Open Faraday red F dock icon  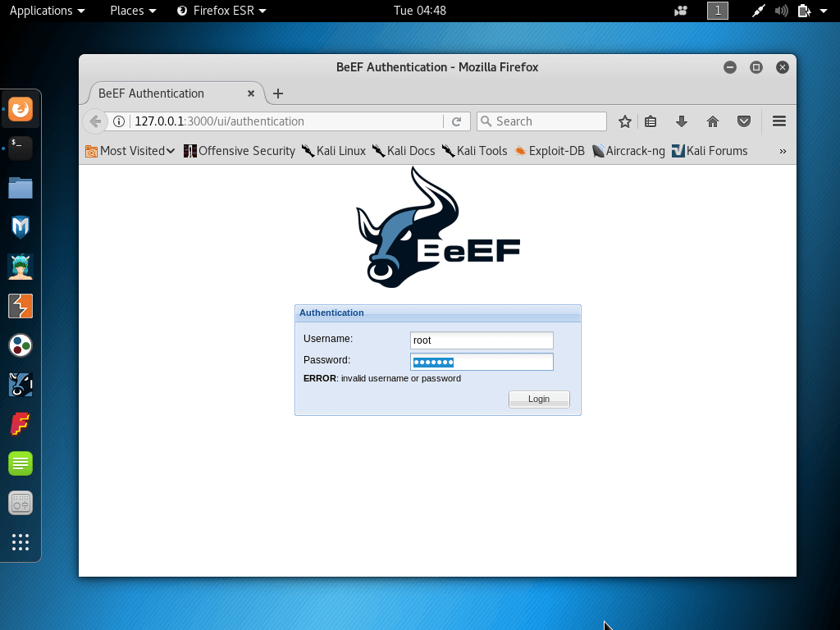[x=21, y=424]
